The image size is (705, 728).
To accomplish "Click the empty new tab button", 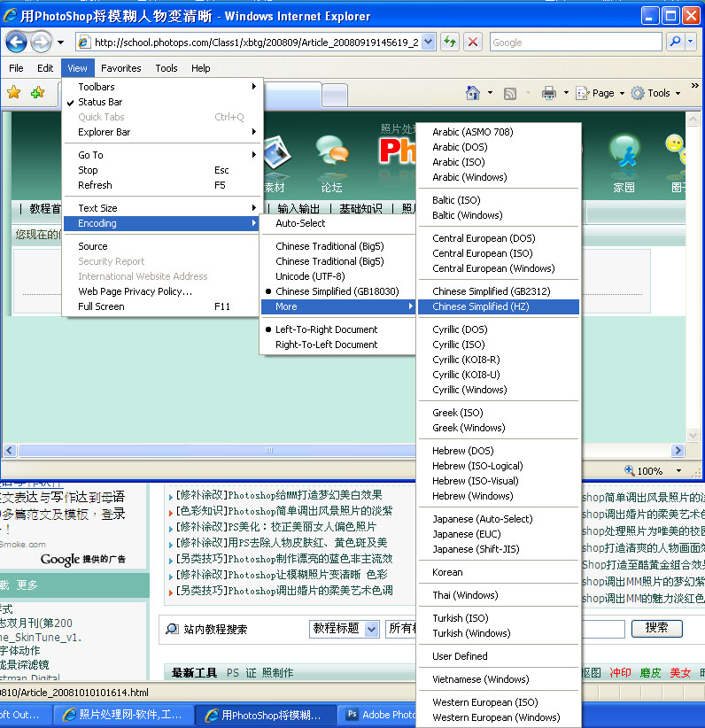I will tap(335, 96).
